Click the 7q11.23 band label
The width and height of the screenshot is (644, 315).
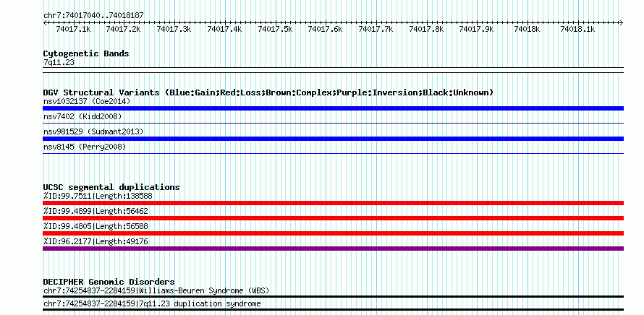click(59, 63)
